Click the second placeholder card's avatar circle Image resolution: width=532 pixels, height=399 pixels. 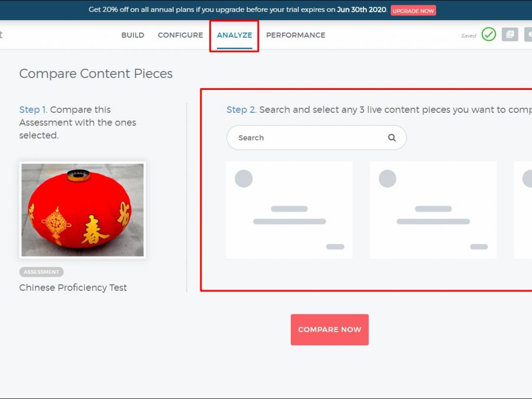pyautogui.click(x=387, y=179)
